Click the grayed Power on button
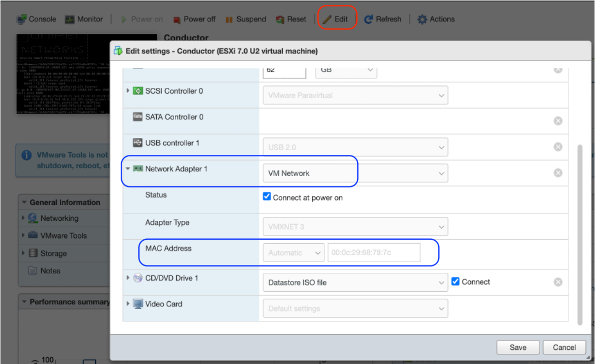The width and height of the screenshot is (595, 364). 141,19
